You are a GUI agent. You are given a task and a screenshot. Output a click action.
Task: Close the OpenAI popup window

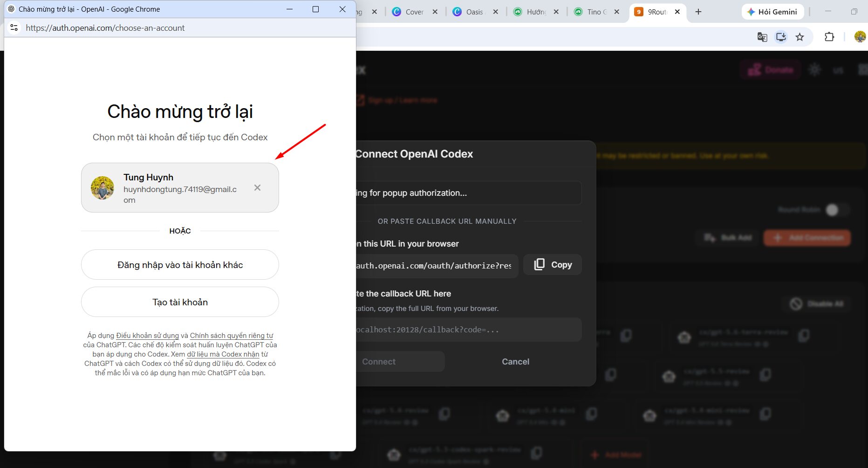click(342, 9)
